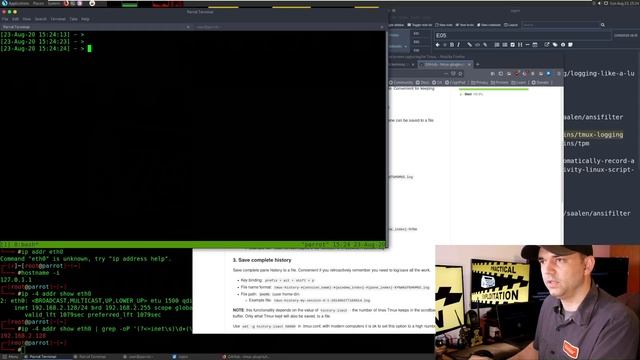This screenshot has width=640, height=360.
Task: Click the E05 note title field in Joplin
Action: (523, 36)
